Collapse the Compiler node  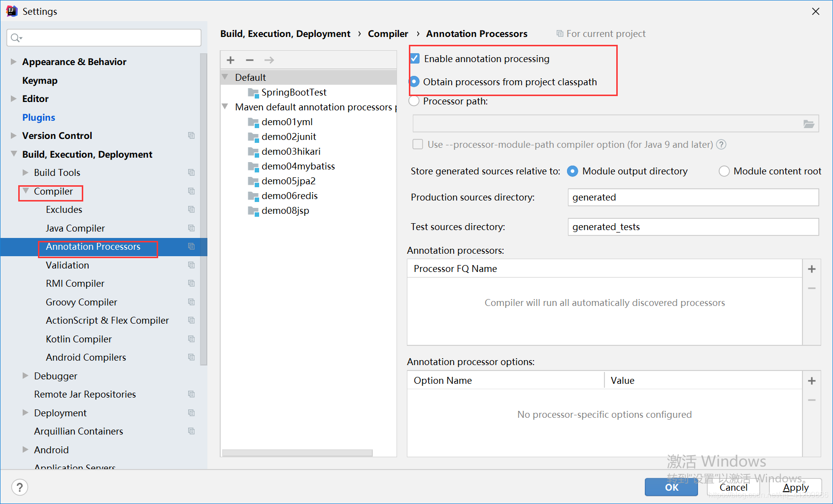25,191
